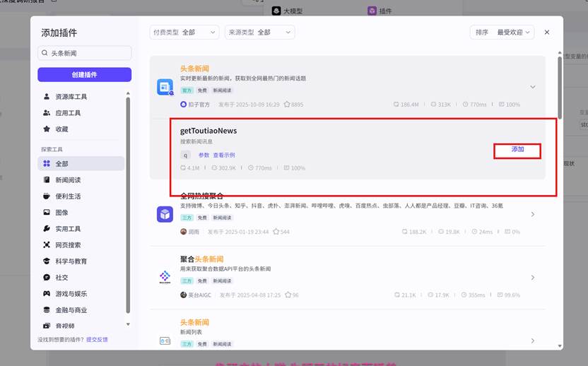Click 添加 for getToutiaoNews

(x=517, y=149)
